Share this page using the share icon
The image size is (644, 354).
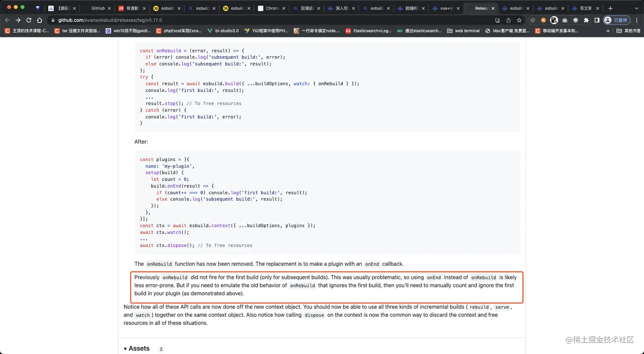tap(508, 20)
